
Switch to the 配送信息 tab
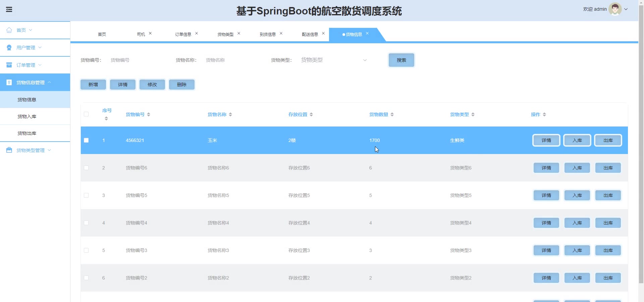(x=310, y=35)
